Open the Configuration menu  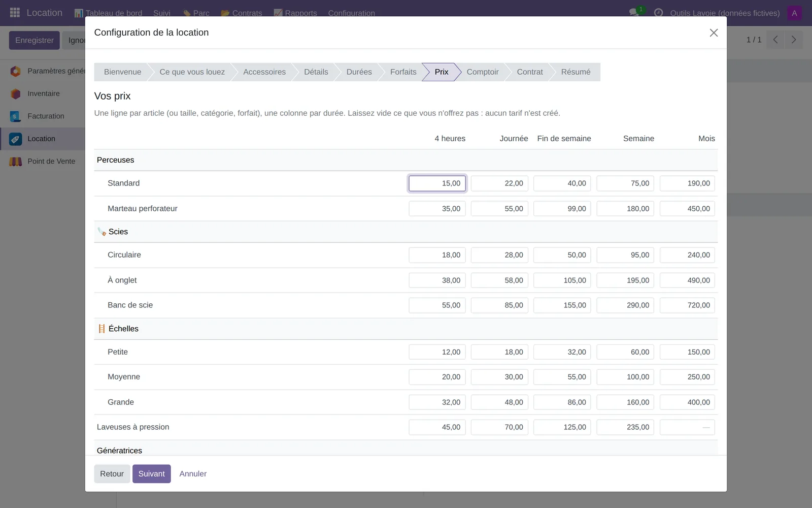click(351, 13)
